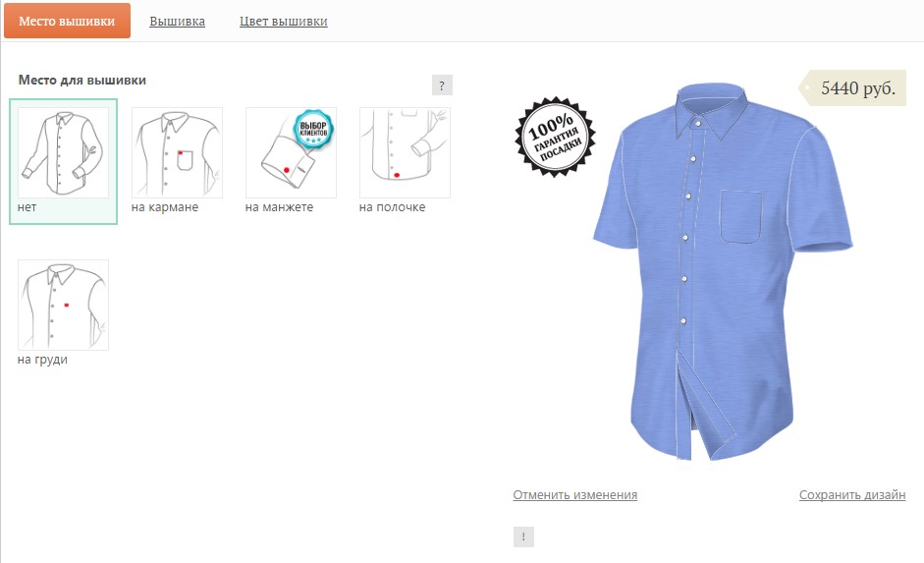Choose embroidery 'на полочке' placket icon
The height and width of the screenshot is (563, 924).
[x=405, y=152]
